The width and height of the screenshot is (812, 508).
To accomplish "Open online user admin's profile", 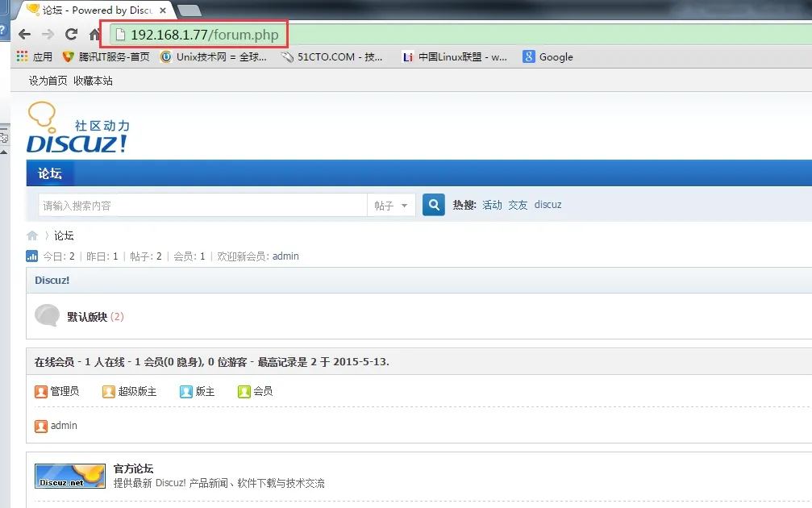I will pyautogui.click(x=64, y=425).
